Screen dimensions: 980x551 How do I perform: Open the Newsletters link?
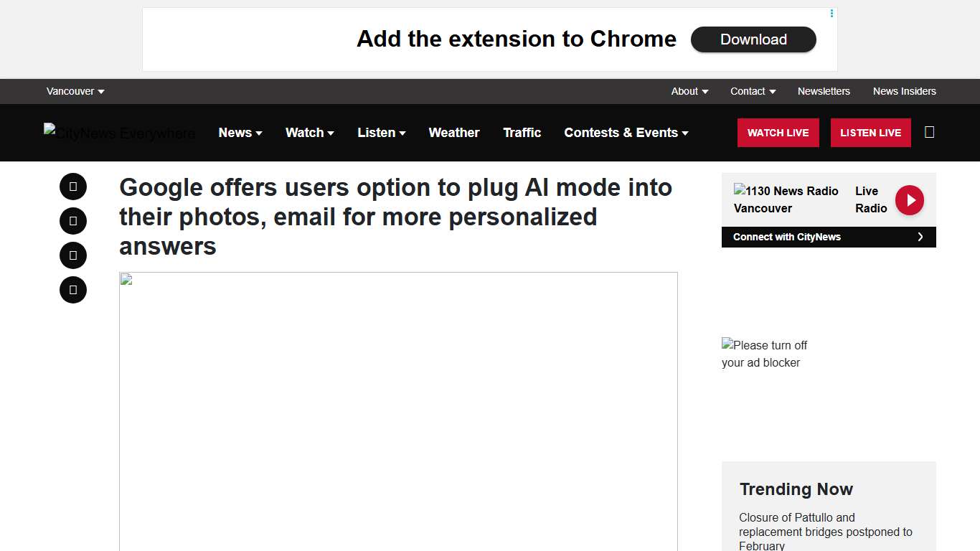coord(824,91)
